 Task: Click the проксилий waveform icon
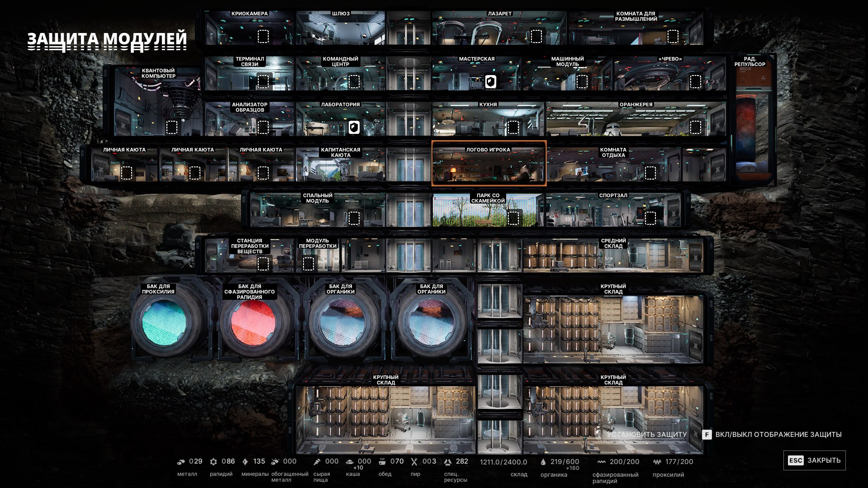click(657, 462)
